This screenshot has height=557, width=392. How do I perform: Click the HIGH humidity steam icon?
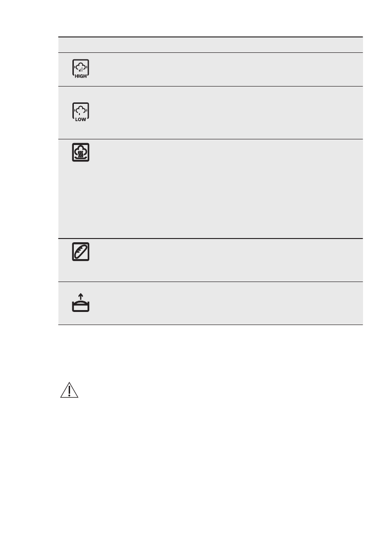coord(81,69)
